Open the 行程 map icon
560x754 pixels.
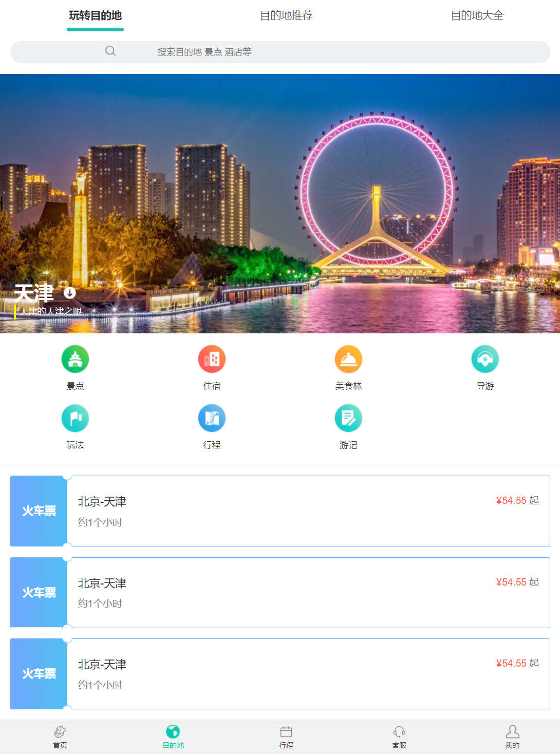(212, 418)
